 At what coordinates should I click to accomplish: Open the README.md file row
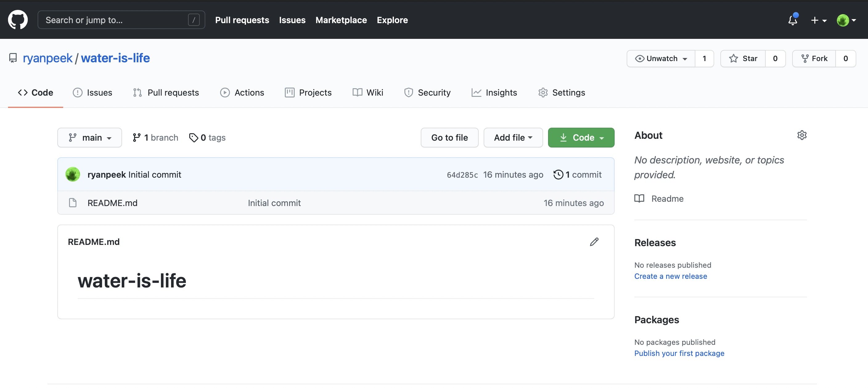point(336,203)
